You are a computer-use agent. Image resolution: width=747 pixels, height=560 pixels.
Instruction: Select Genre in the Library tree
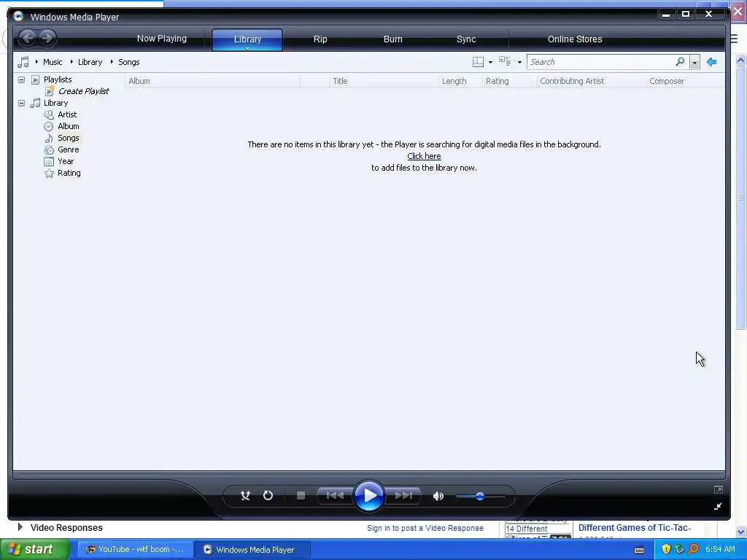pyautogui.click(x=68, y=149)
